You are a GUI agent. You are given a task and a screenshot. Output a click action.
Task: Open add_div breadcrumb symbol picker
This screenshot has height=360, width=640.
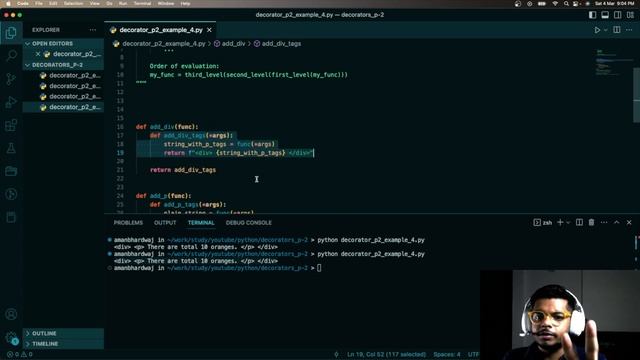[x=229, y=44]
